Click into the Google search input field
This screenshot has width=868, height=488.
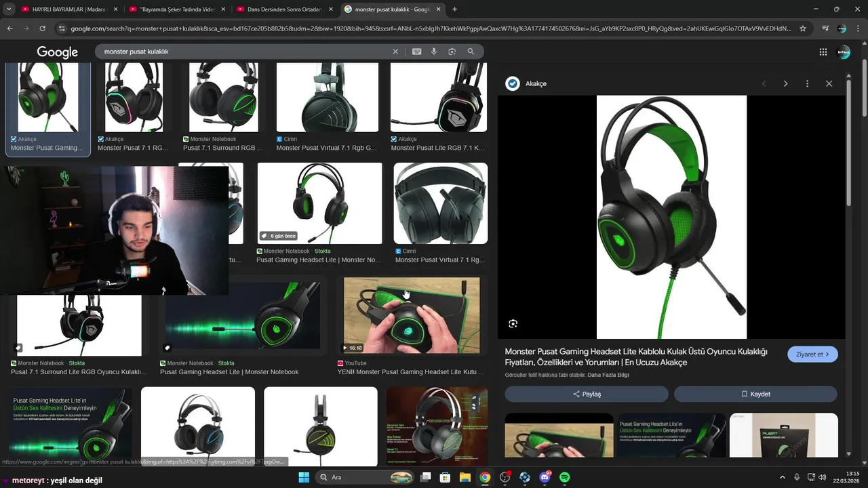click(x=244, y=52)
